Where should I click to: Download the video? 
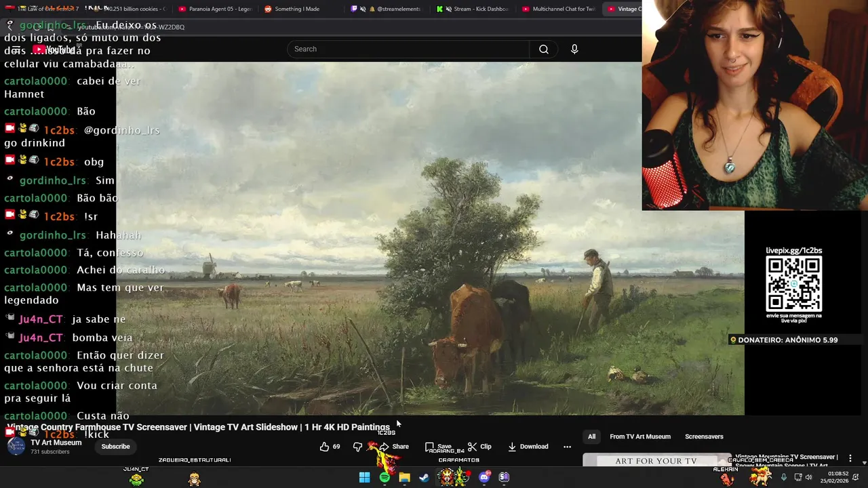pos(528,447)
